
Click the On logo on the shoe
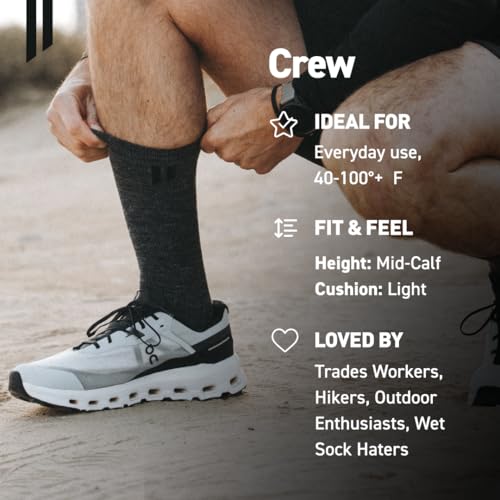[x=152, y=354]
